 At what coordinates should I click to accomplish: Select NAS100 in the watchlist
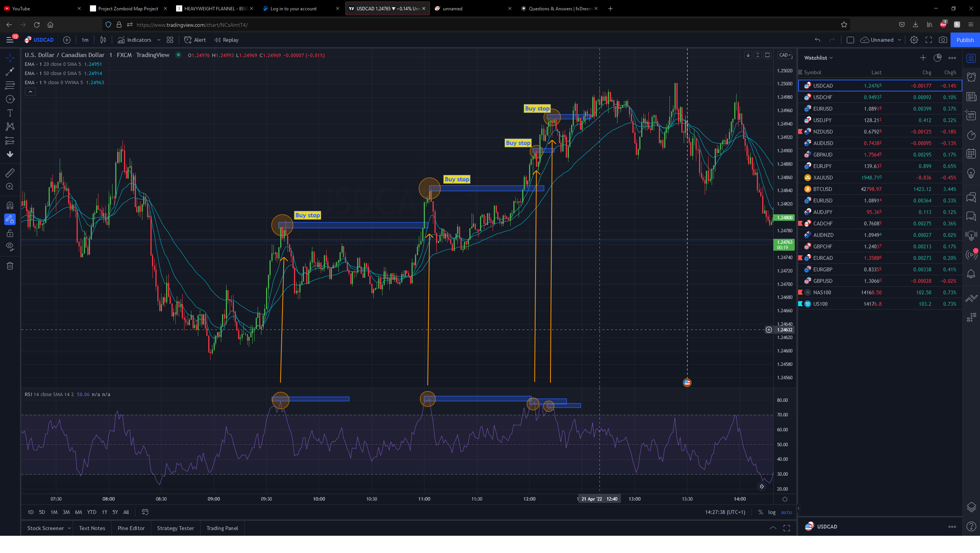(880, 292)
